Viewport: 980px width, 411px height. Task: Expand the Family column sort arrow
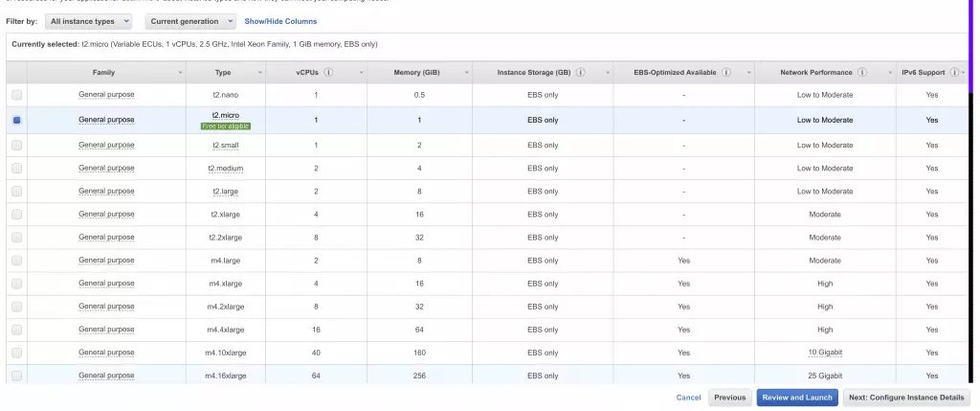tap(180, 73)
